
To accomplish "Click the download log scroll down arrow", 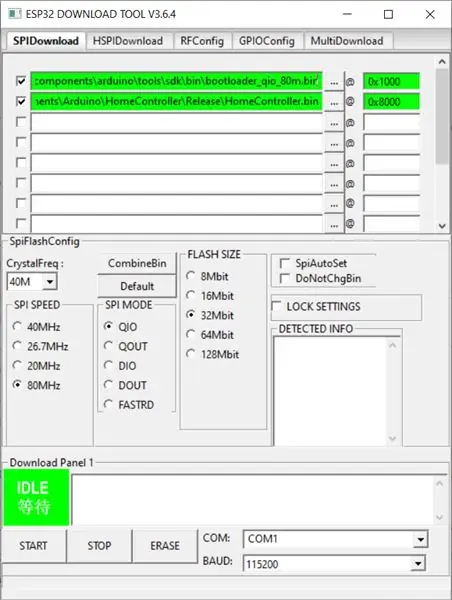I will 440,517.
